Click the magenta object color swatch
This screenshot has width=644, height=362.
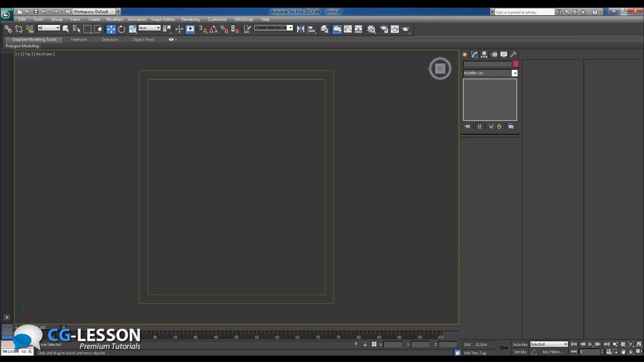point(516,64)
